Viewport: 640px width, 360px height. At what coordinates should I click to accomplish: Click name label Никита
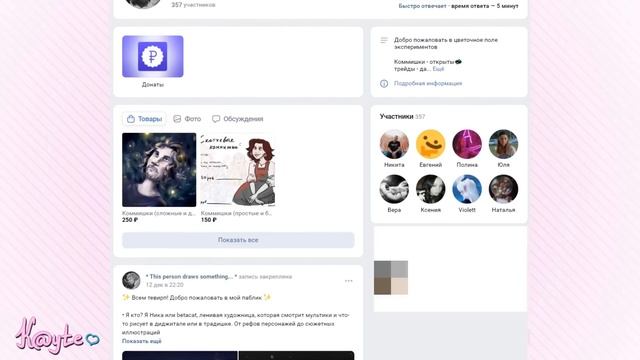(x=394, y=165)
